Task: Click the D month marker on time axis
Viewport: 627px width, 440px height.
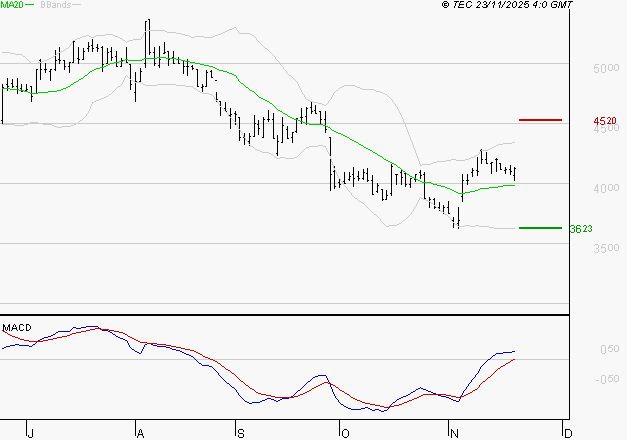Action: [x=568, y=434]
